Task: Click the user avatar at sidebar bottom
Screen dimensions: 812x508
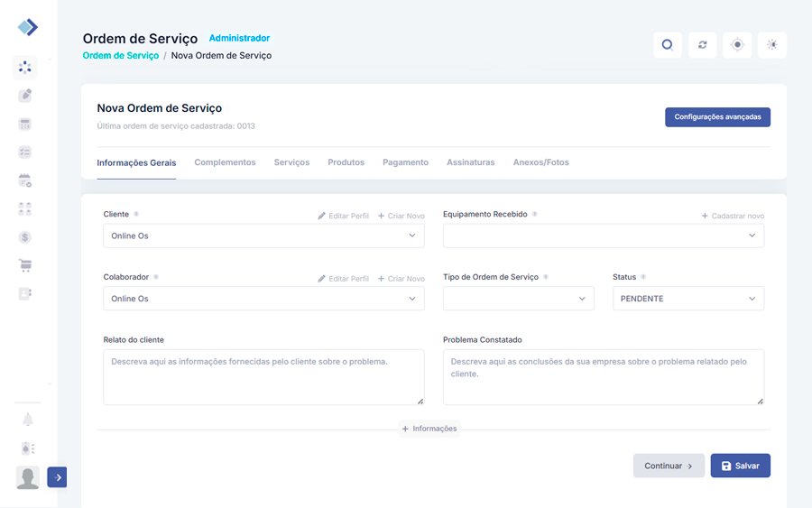Action: tap(28, 477)
